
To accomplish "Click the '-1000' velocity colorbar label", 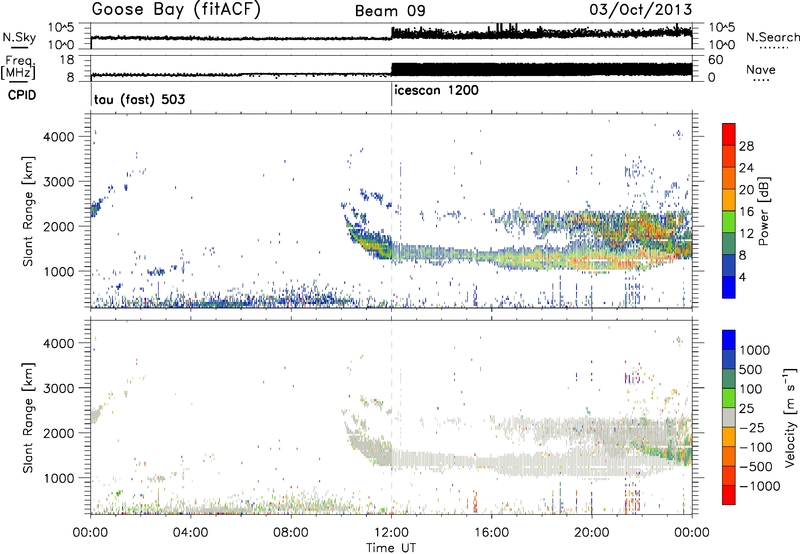I will 759,486.
